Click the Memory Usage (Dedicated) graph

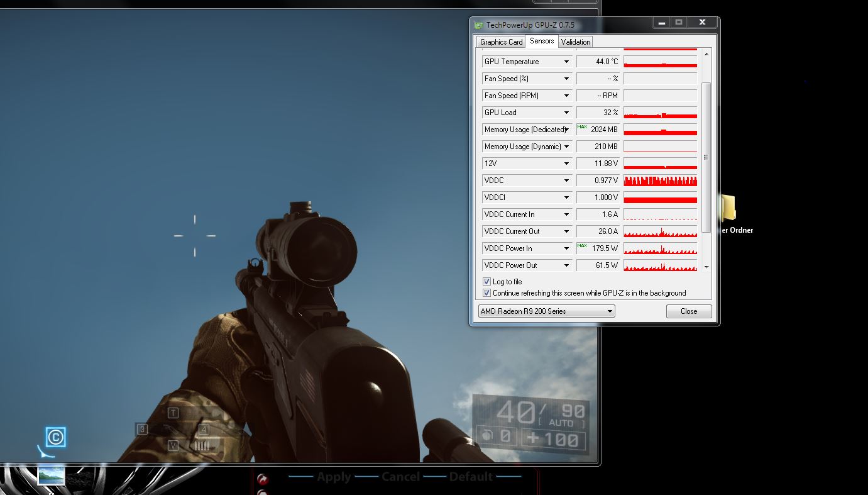click(660, 130)
